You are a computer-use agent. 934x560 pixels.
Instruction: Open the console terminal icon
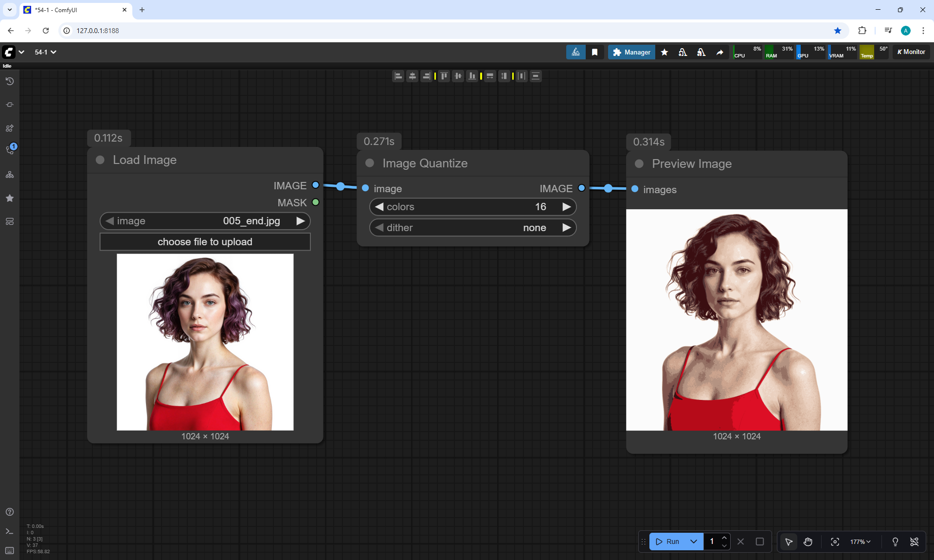[x=10, y=531]
